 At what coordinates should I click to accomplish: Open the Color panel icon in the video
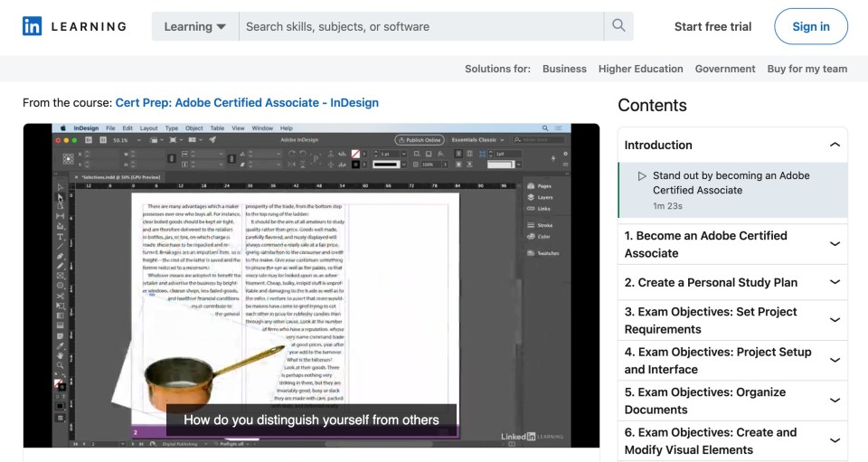tap(531, 237)
